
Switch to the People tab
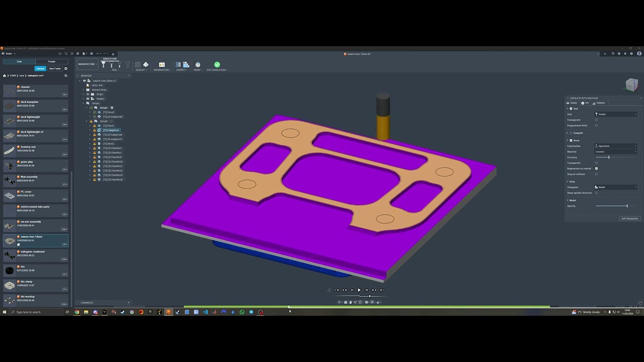pyautogui.click(x=51, y=61)
